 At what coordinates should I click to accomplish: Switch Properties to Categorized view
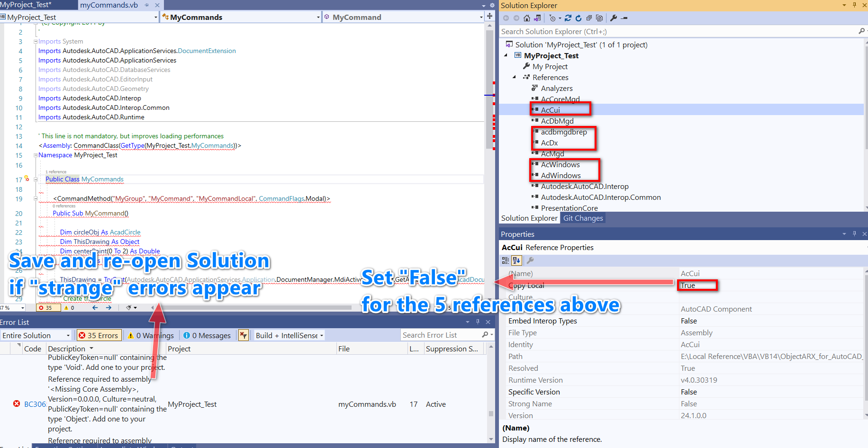[x=506, y=260]
